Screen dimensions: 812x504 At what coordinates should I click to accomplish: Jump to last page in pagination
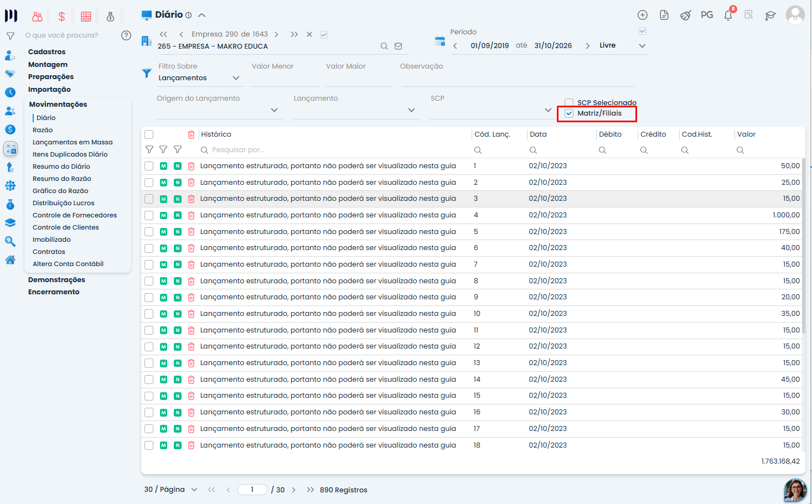tap(310, 490)
